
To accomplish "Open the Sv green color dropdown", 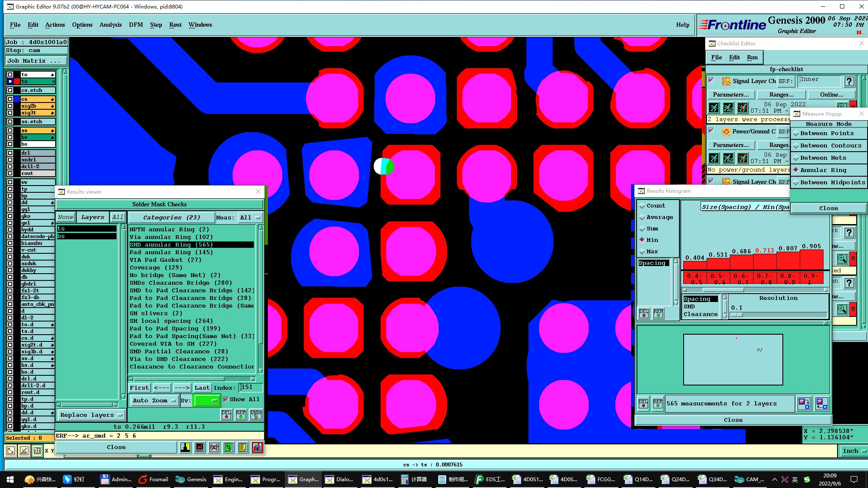I will click(206, 400).
